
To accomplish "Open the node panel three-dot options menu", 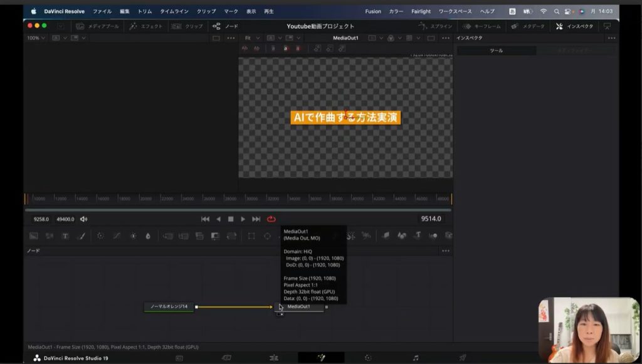I will pyautogui.click(x=445, y=251).
